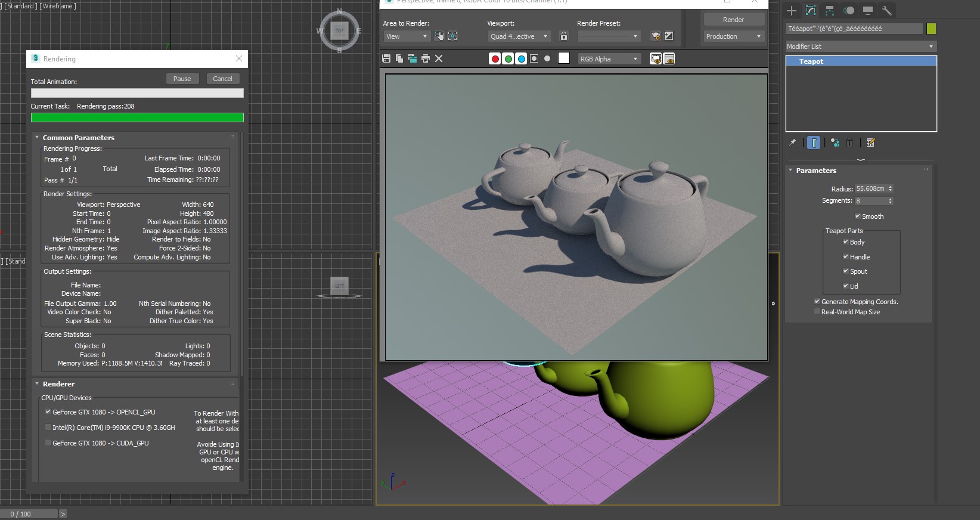Select Teapot in the modifier stack
The width and height of the screenshot is (980, 520).
click(811, 61)
